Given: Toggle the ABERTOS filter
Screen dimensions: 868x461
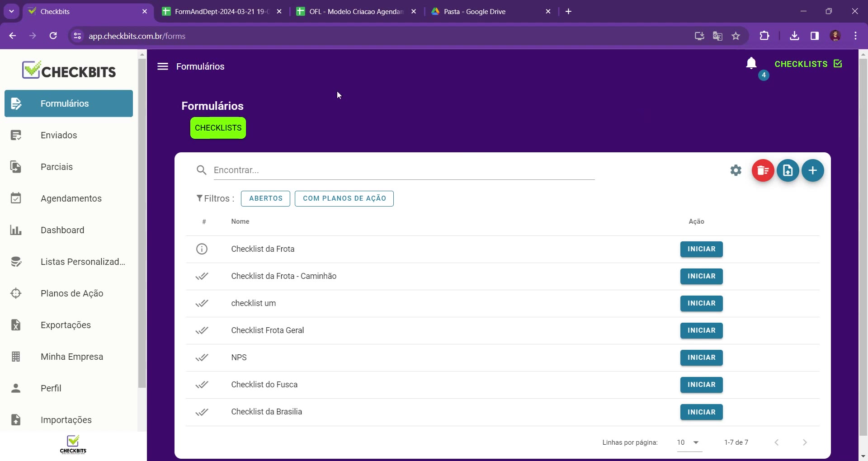Looking at the screenshot, I should pyautogui.click(x=266, y=198).
